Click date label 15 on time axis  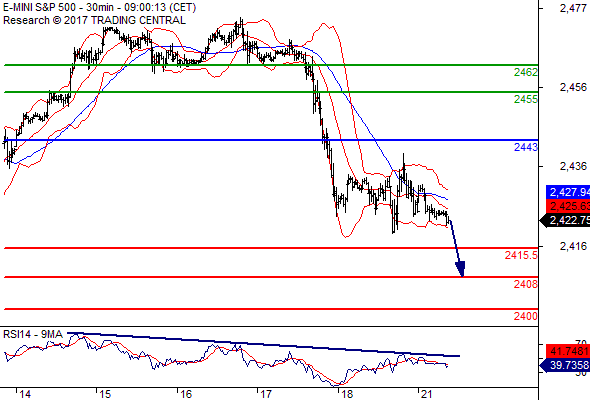(x=105, y=394)
